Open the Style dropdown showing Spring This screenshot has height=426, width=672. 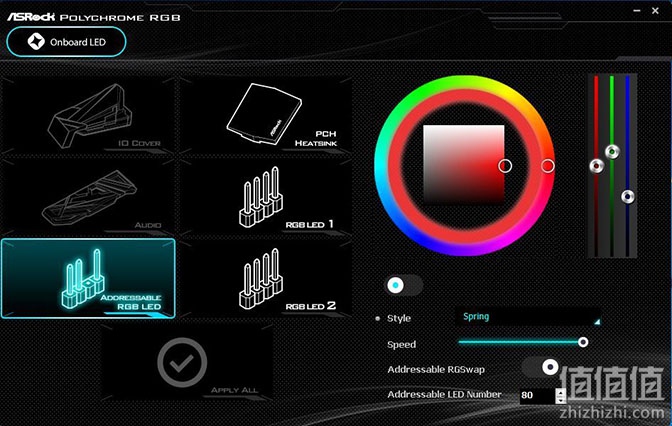[528, 317]
